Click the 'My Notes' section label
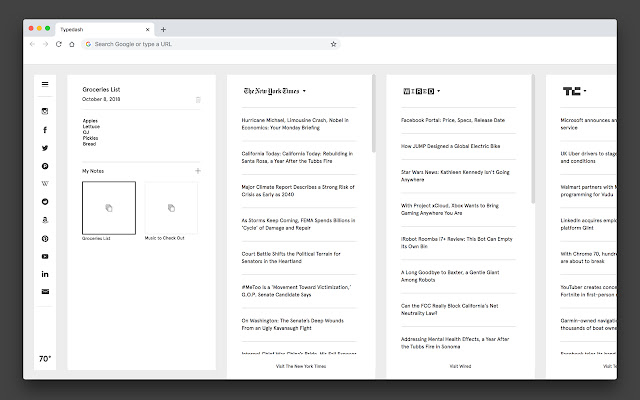Screen dimensions: 640x400 [93, 171]
